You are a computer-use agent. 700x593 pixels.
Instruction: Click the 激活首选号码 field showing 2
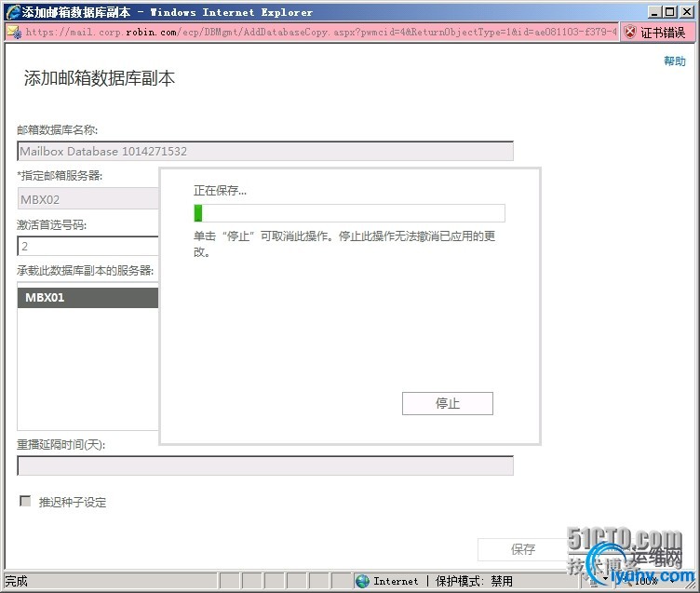tap(87, 246)
